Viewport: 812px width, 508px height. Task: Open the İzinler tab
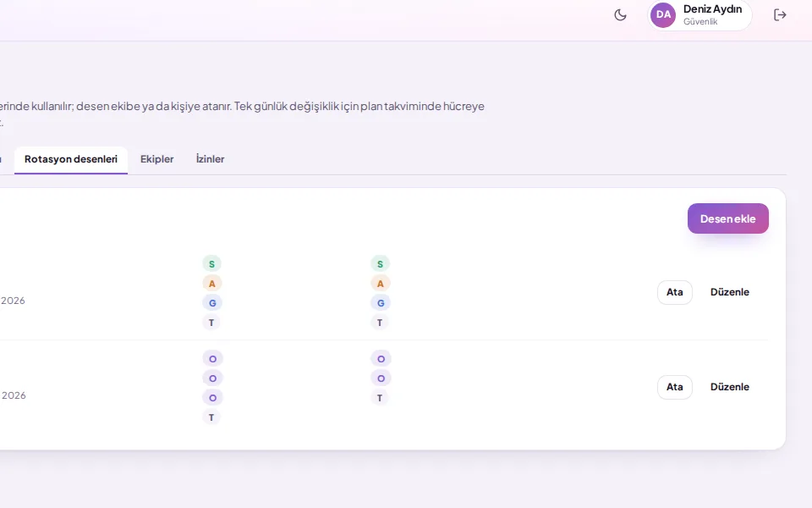pos(211,160)
